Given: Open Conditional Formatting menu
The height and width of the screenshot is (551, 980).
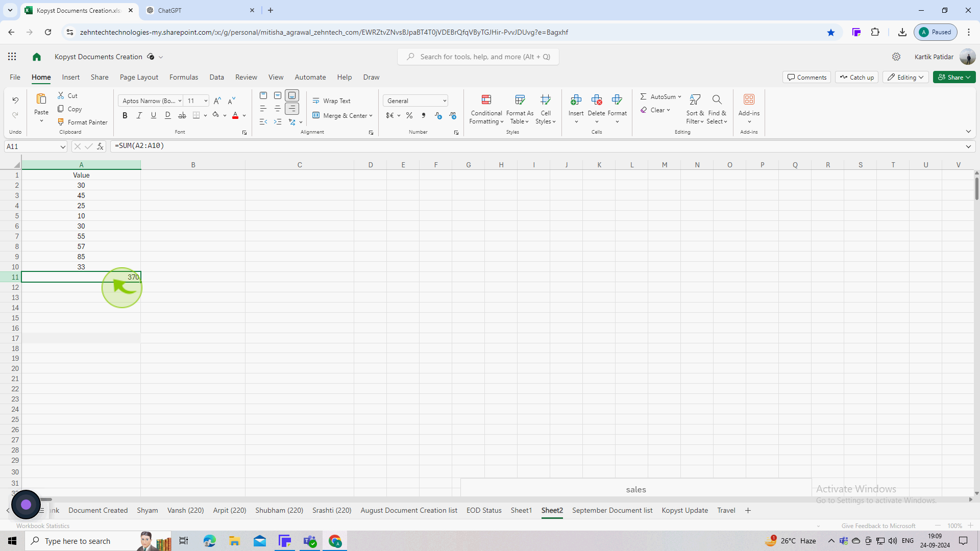Looking at the screenshot, I should (486, 109).
